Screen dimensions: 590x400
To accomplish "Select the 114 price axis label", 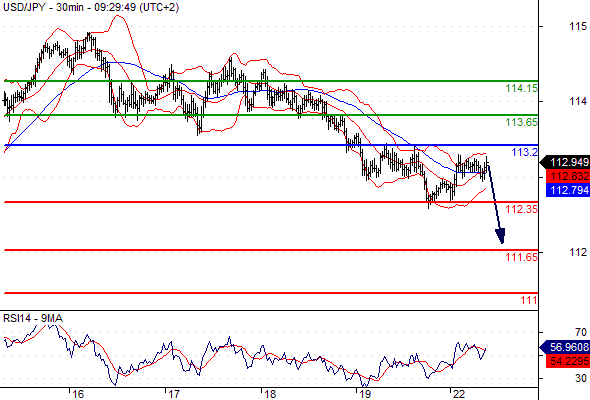I will [x=578, y=101].
